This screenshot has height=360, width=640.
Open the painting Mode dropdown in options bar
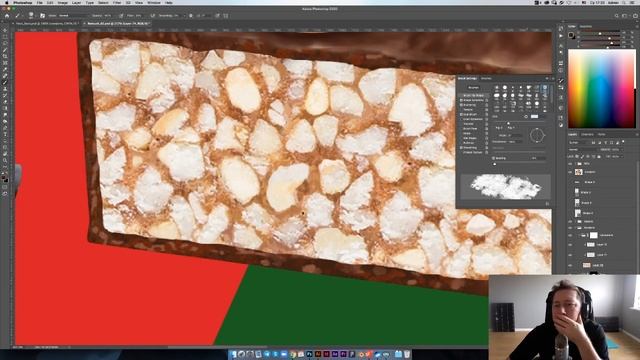pyautogui.click(x=73, y=16)
